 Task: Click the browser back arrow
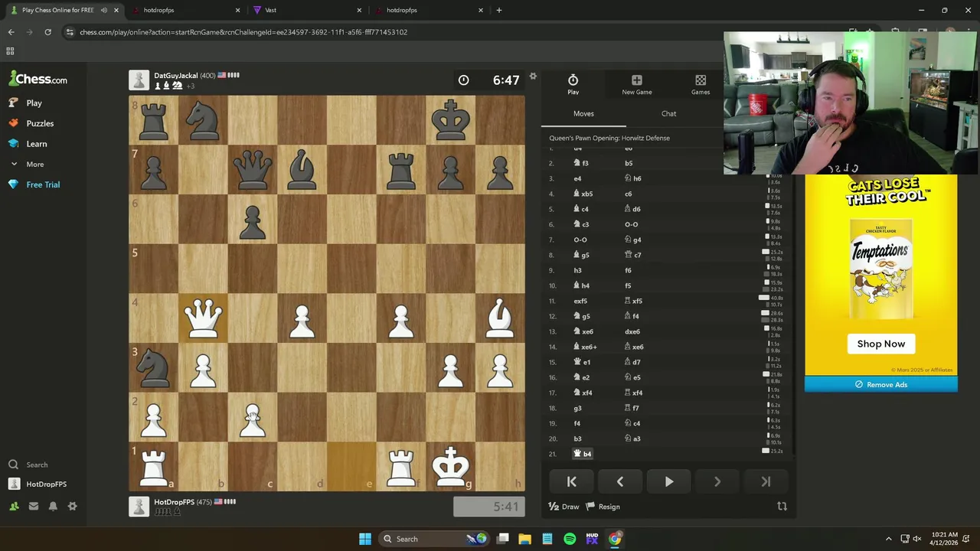(11, 32)
